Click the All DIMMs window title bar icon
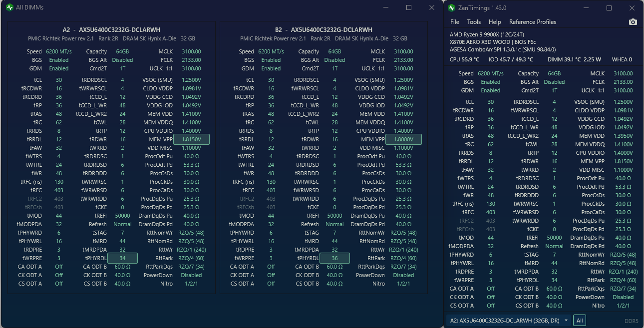Image resolution: width=644 pixels, height=328 pixels. 9,7
